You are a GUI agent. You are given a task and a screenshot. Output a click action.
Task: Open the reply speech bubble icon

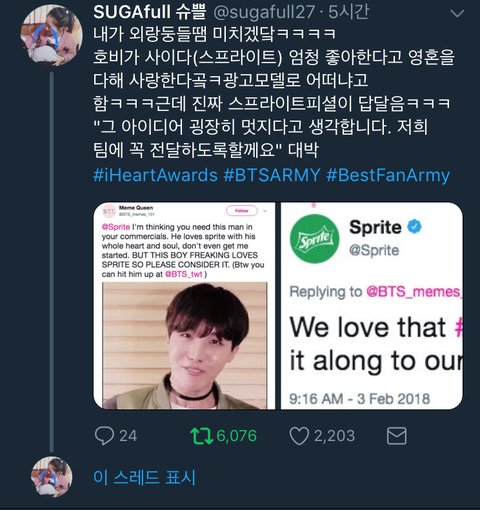(x=104, y=436)
